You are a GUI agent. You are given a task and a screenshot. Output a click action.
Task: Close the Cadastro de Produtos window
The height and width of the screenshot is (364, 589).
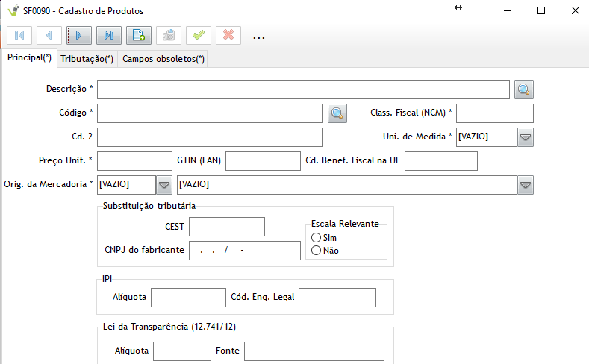(x=575, y=11)
